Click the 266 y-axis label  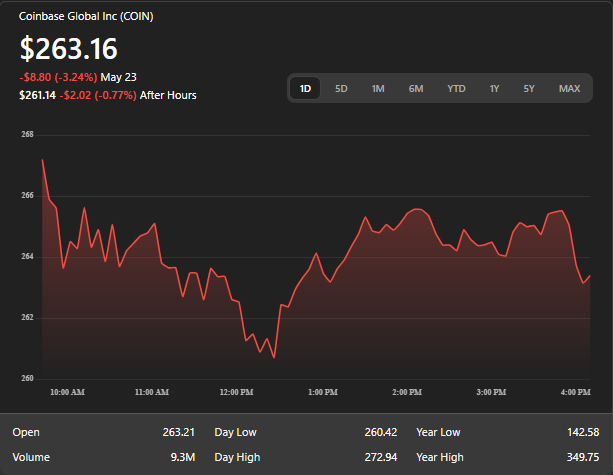[27, 195]
